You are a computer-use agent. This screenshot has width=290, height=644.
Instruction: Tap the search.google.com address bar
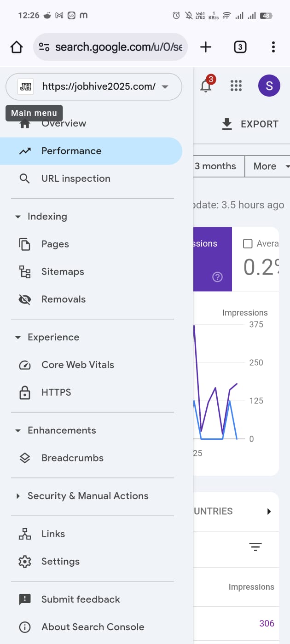click(110, 47)
